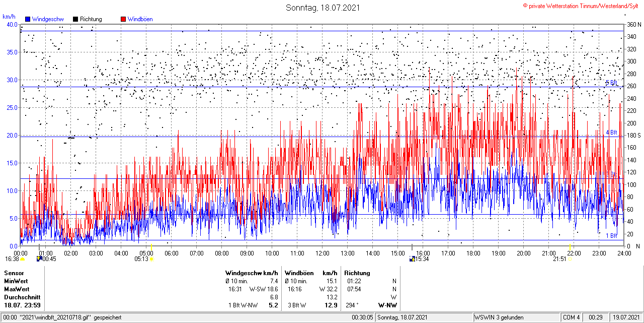Click the Windgeschw km/h column header
Image resolution: width=644 pixels, height=323 pixels.
pos(252,273)
